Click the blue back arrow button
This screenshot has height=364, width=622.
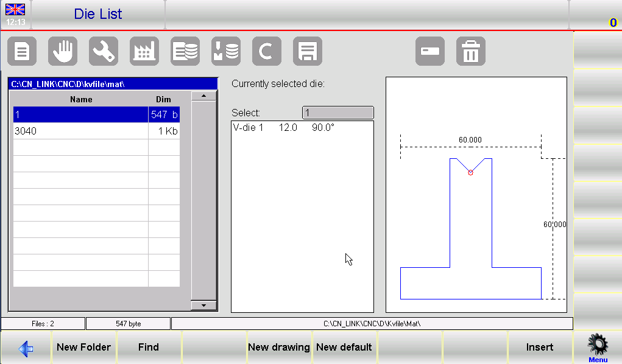pos(26,348)
